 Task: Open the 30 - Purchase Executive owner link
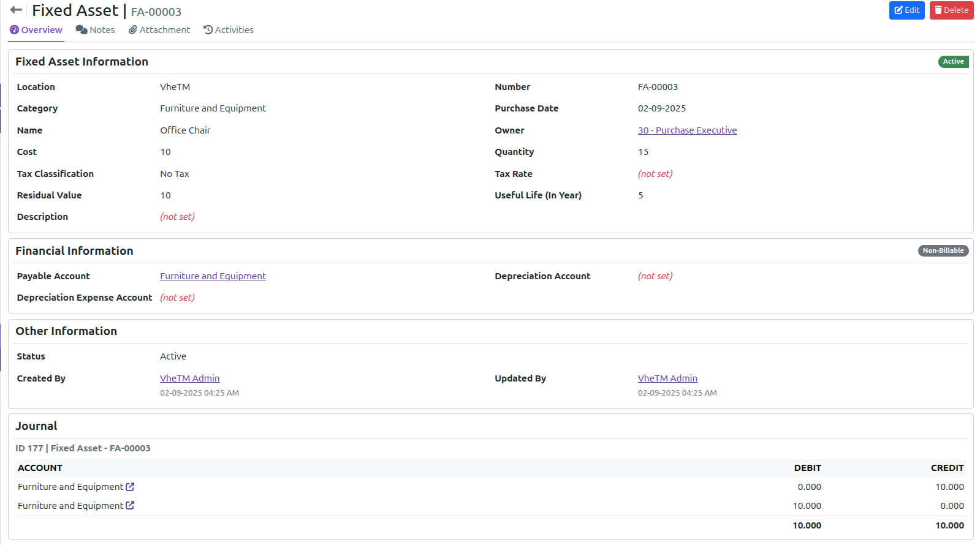[687, 130]
